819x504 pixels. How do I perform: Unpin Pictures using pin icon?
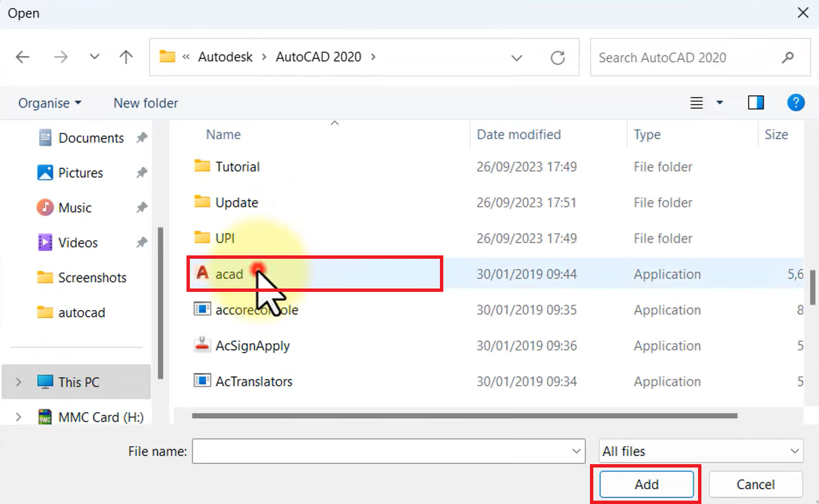pos(141,173)
